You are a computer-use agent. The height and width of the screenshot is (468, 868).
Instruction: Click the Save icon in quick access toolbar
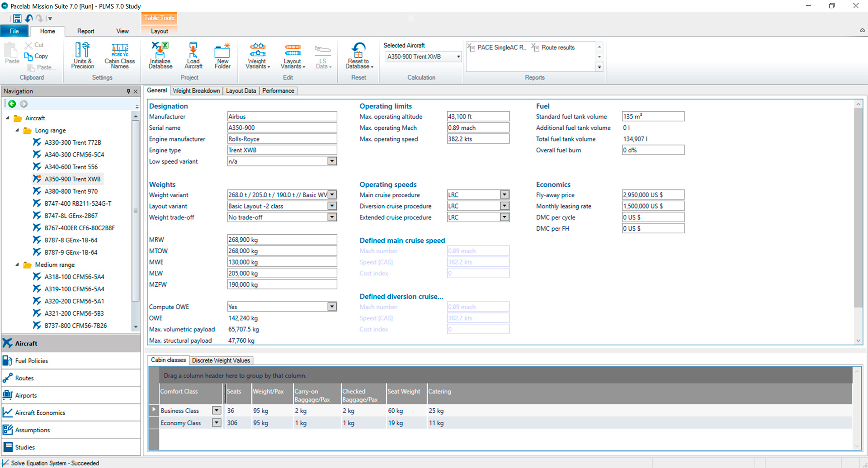(x=17, y=19)
